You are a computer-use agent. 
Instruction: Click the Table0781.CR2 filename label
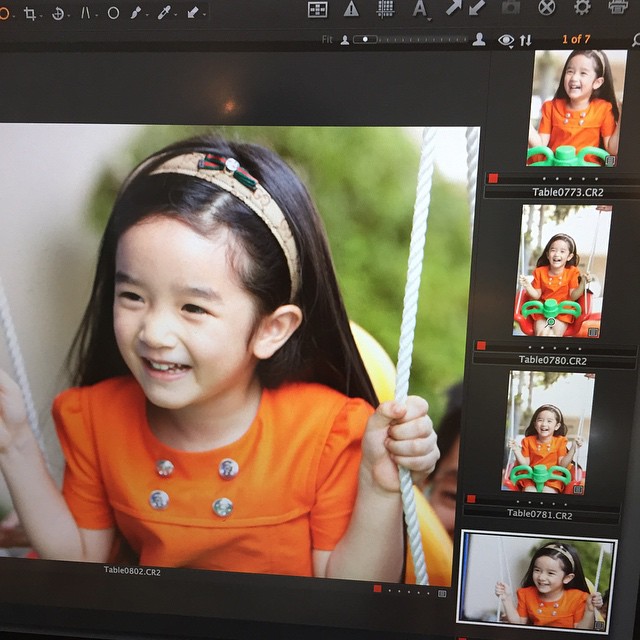click(540, 514)
